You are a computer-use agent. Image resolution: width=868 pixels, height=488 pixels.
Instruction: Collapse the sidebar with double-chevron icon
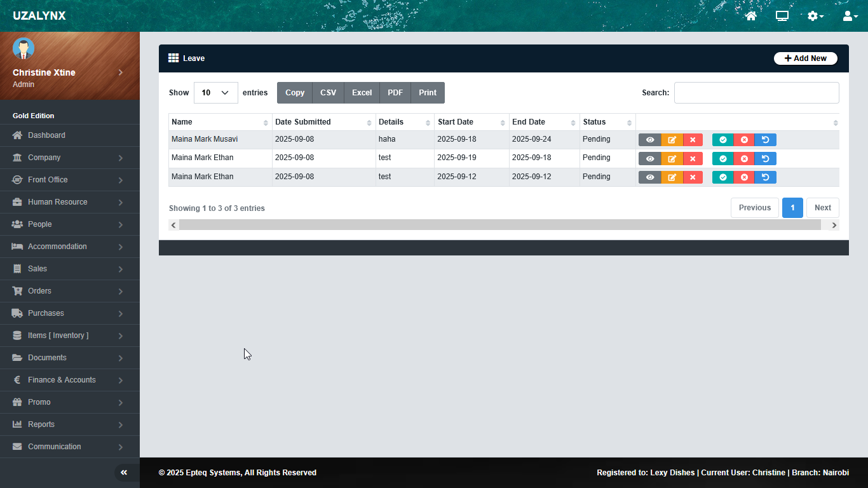click(x=124, y=472)
